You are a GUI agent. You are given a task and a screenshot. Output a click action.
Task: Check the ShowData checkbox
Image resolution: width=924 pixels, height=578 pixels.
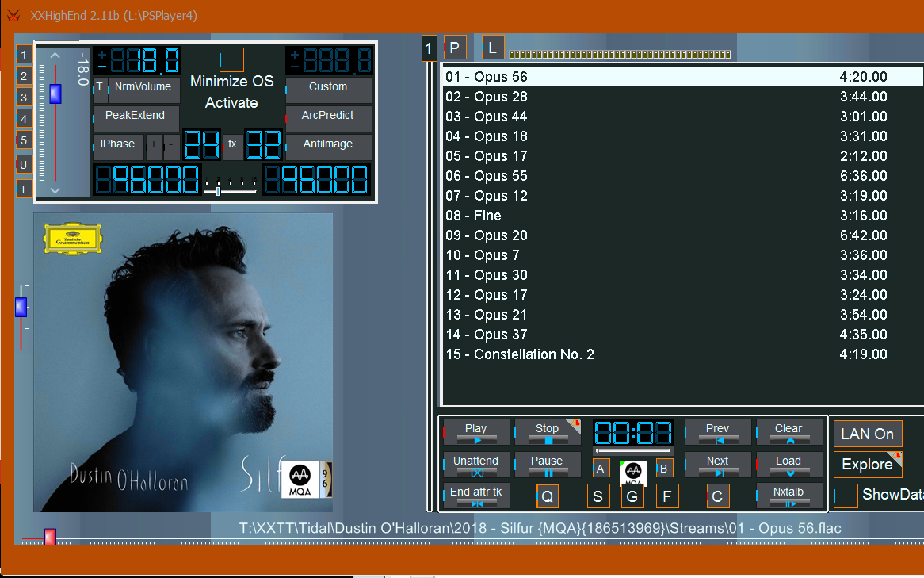846,496
